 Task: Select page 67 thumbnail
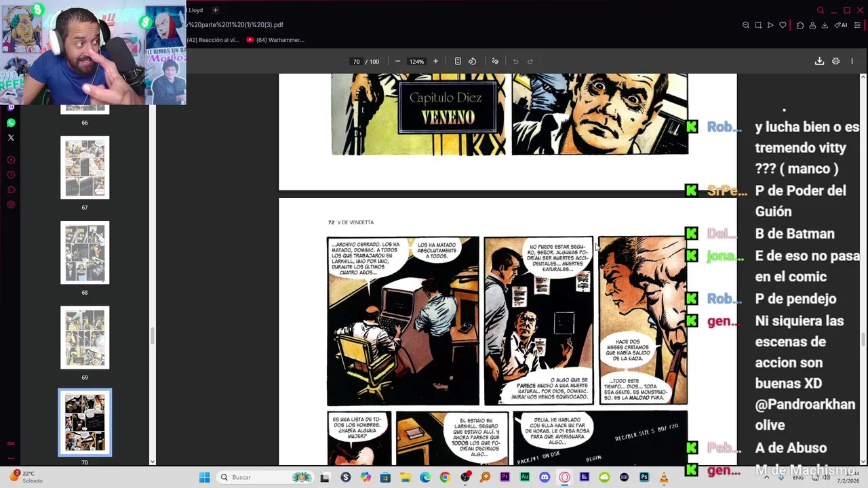pyautogui.click(x=85, y=168)
